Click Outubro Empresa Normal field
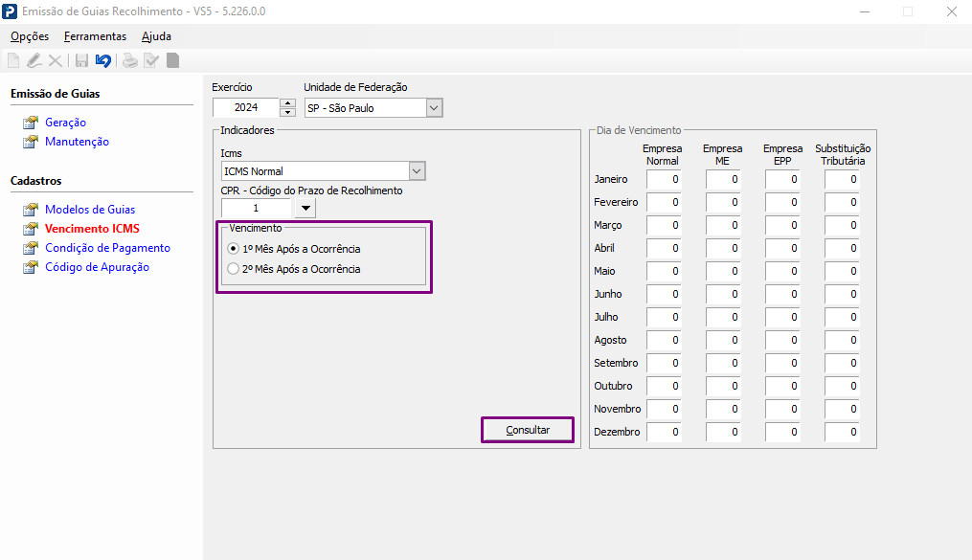The image size is (972, 560). [664, 386]
